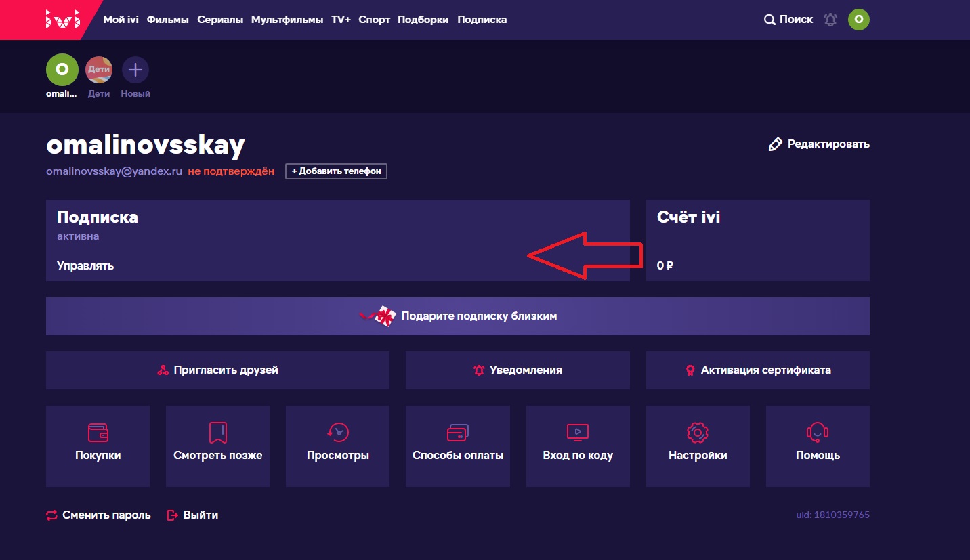
Task: Click the Новый profile label
Action: pos(135,94)
